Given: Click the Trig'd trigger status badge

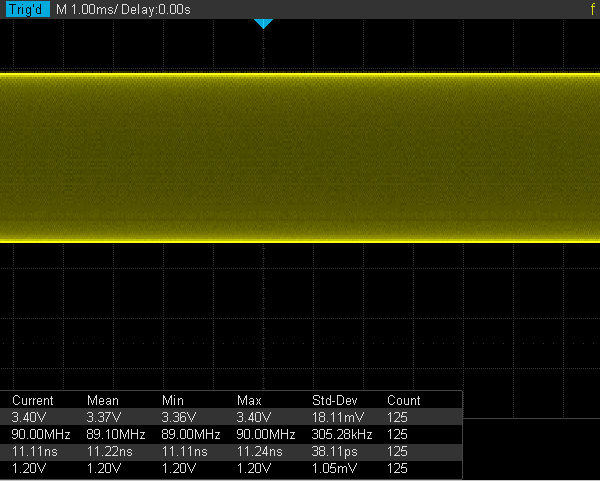Looking at the screenshot, I should point(27,9).
